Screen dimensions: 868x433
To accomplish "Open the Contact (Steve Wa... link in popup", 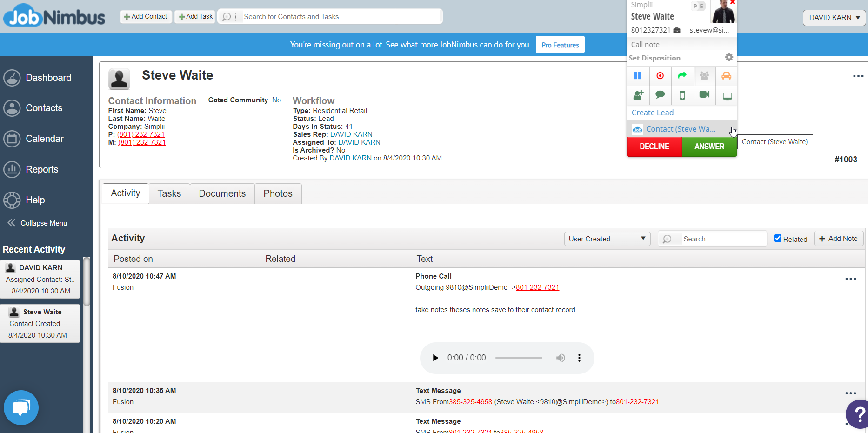I will (681, 129).
